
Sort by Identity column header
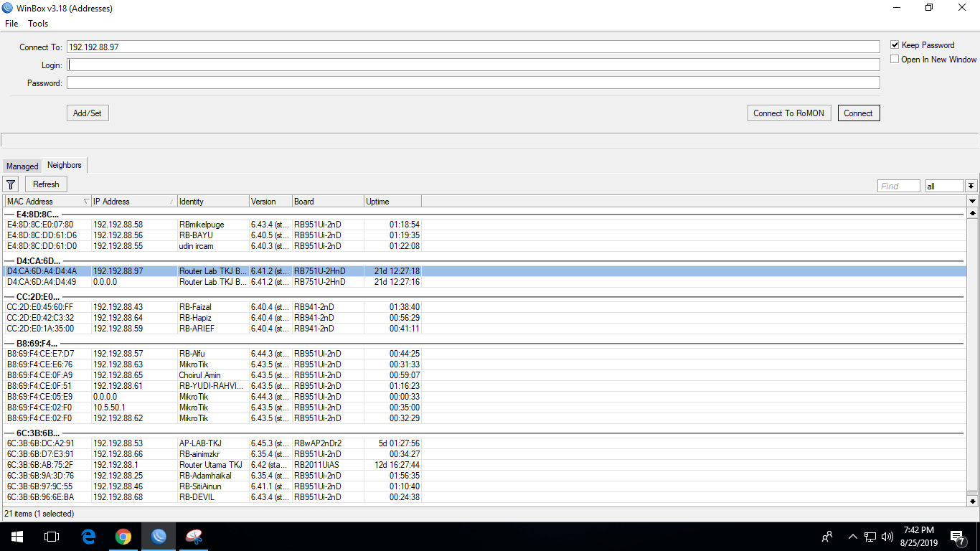(213, 202)
